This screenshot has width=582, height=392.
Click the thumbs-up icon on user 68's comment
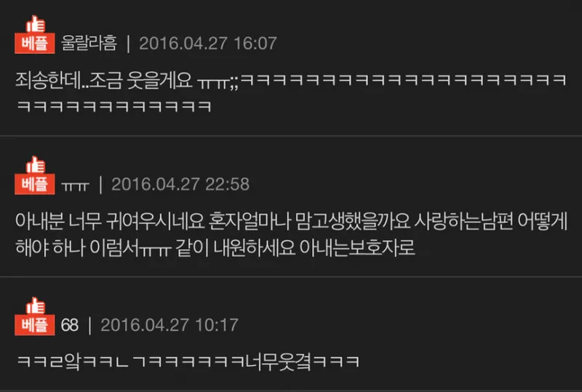[35, 305]
